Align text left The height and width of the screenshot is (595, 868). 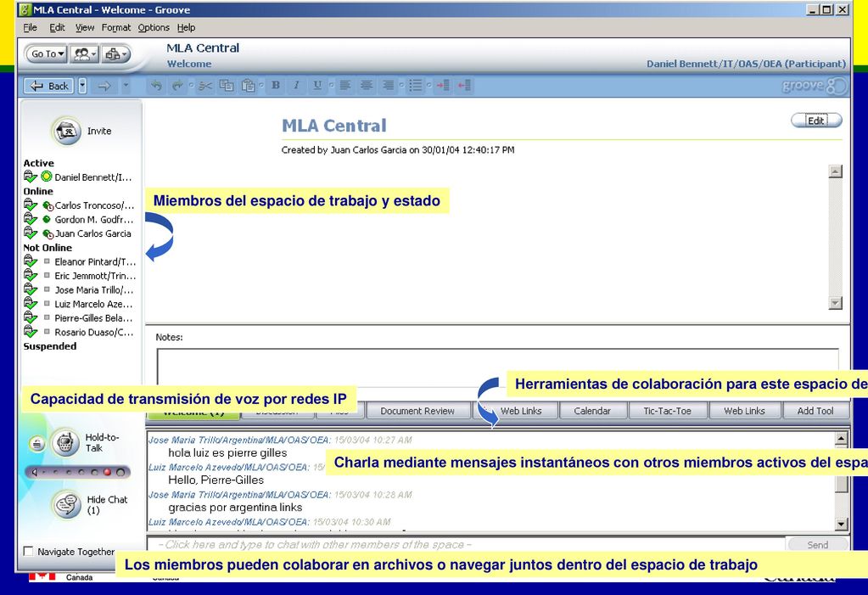344,86
